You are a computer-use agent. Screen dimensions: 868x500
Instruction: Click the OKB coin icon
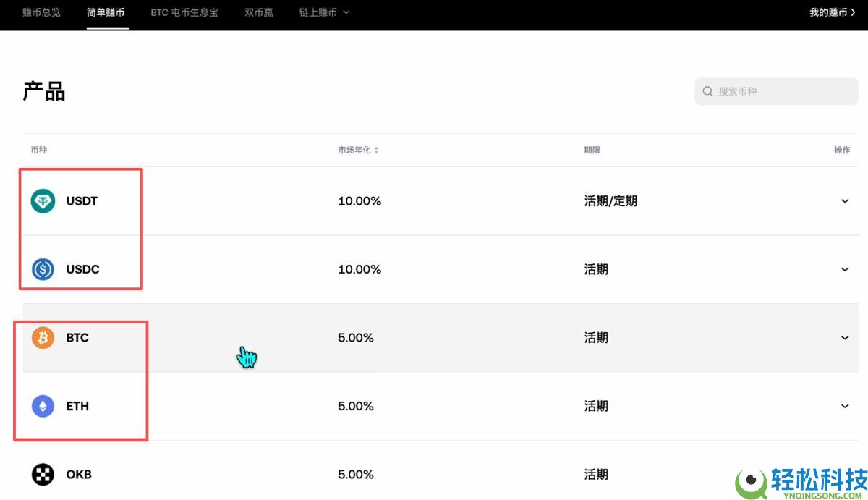(42, 474)
